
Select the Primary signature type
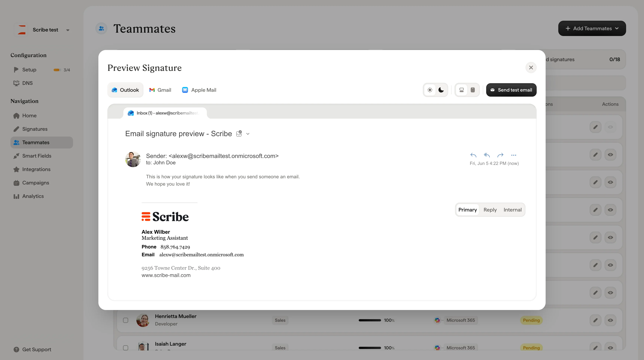tap(468, 210)
